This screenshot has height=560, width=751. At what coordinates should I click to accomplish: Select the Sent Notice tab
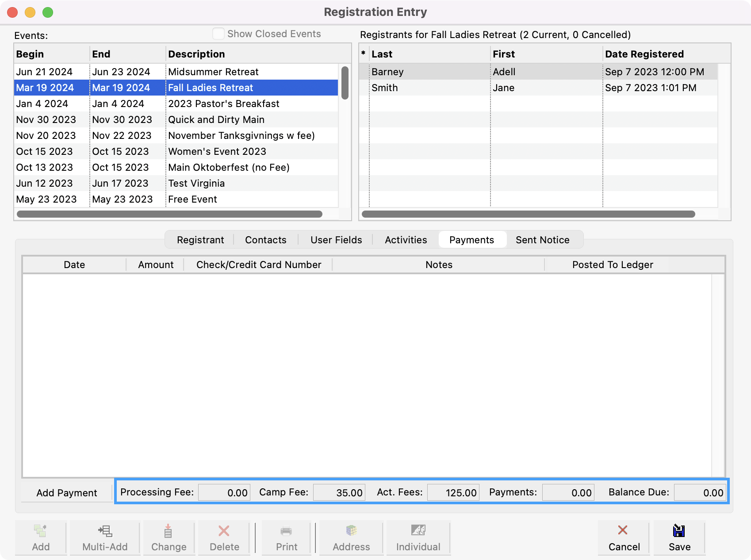pos(542,240)
